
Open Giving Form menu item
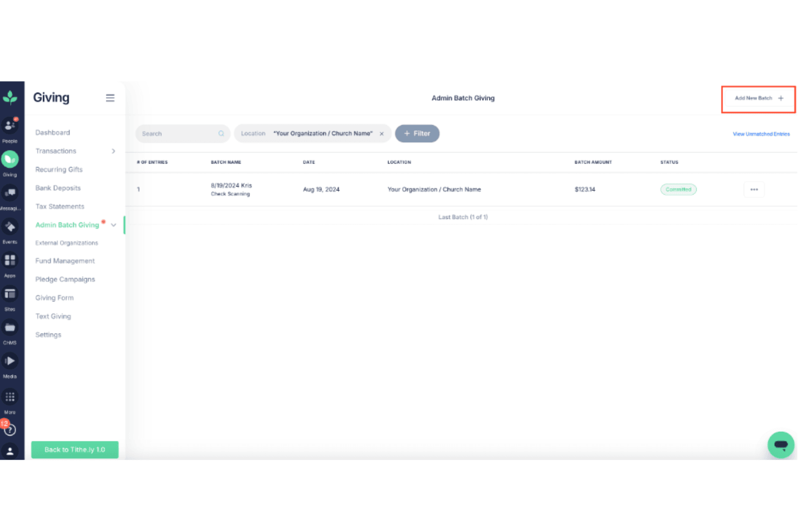(x=54, y=298)
